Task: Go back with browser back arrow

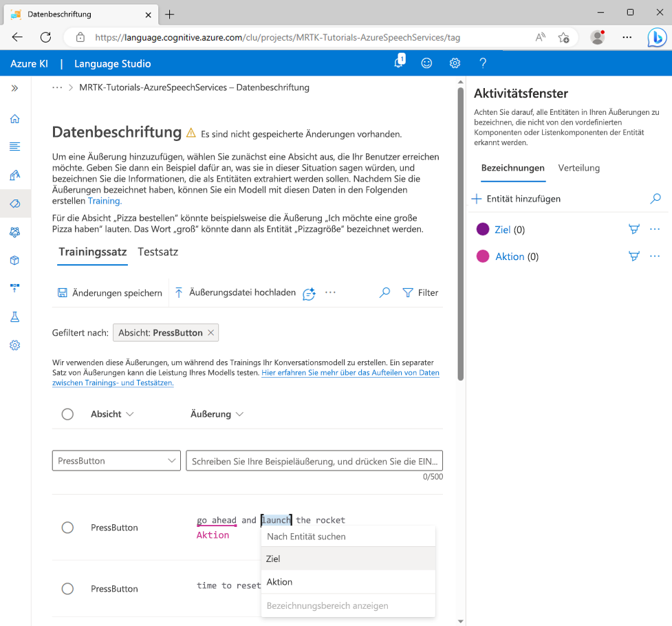Action: coord(17,37)
